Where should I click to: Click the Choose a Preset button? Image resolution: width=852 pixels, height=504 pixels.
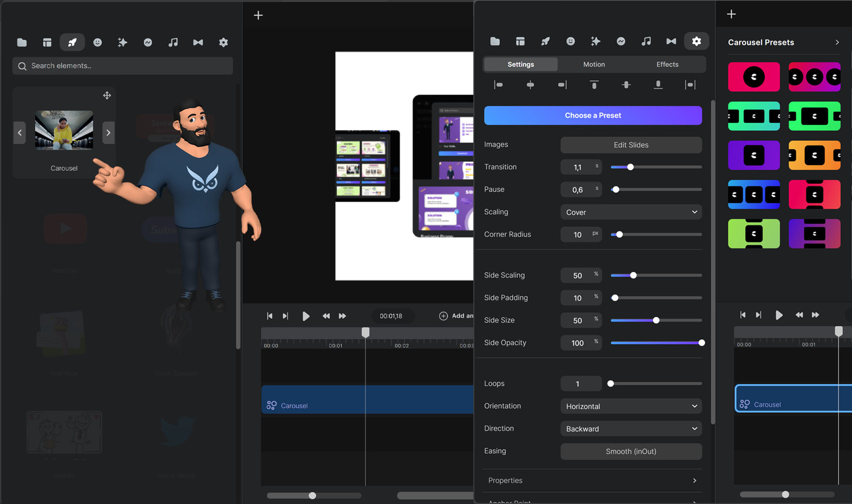(x=592, y=115)
